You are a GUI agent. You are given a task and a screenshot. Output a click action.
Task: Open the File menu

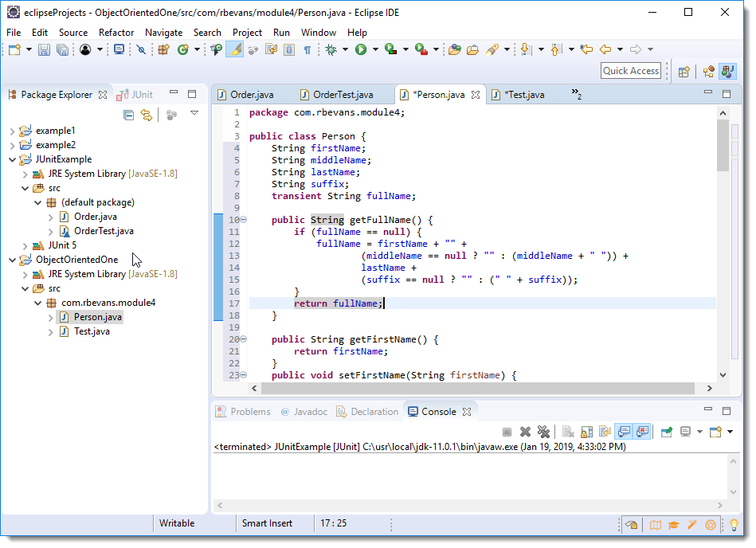coord(14,33)
